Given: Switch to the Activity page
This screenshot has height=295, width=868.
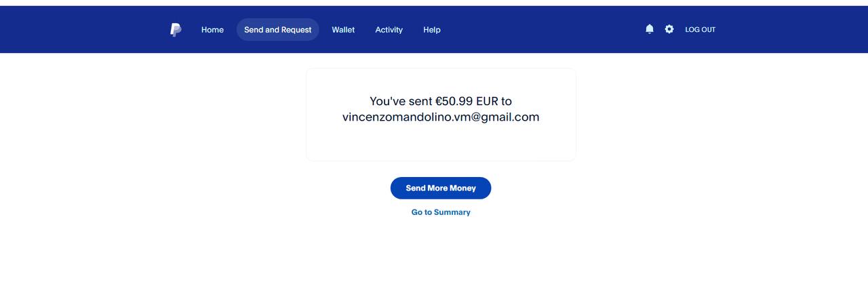Looking at the screenshot, I should tap(389, 30).
